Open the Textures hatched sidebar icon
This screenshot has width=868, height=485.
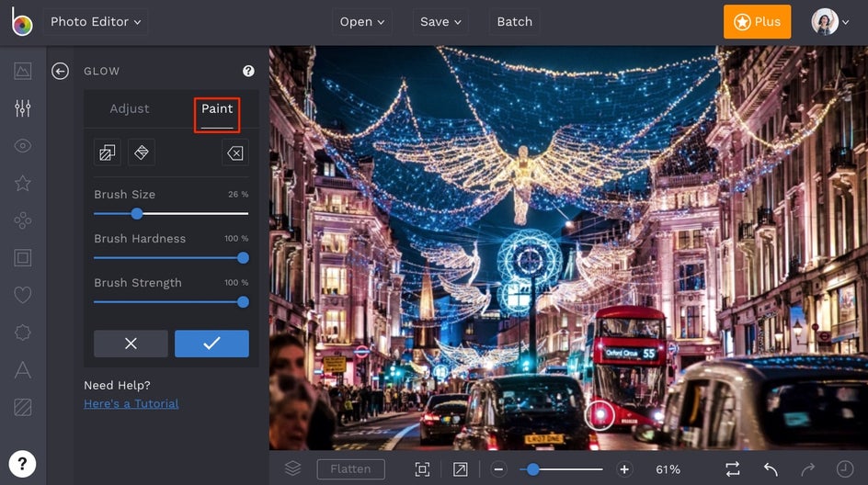click(x=23, y=407)
